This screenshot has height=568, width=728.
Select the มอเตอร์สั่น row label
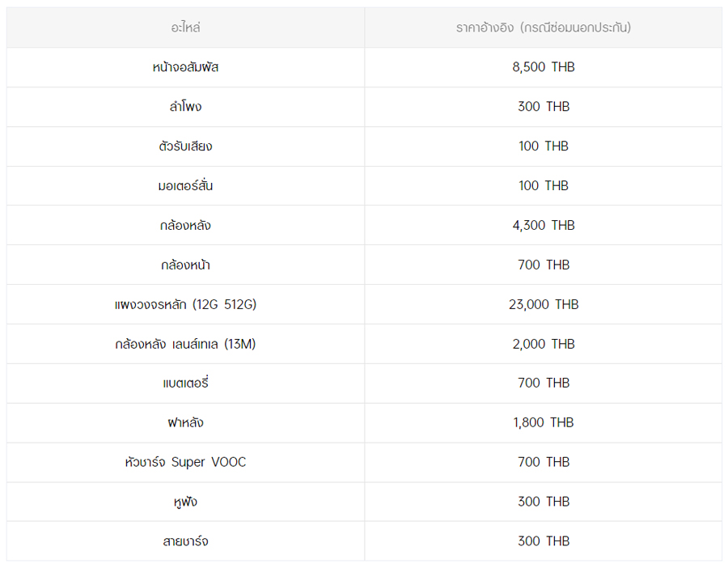click(185, 186)
